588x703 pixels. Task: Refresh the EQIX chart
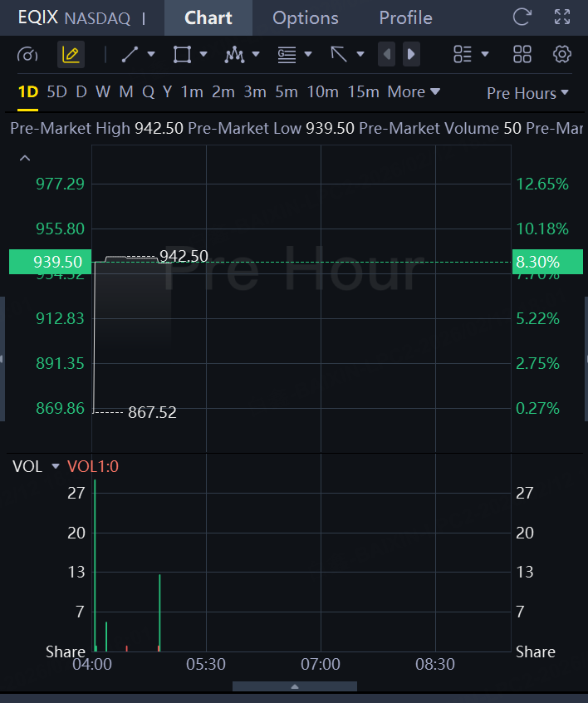[x=522, y=17]
